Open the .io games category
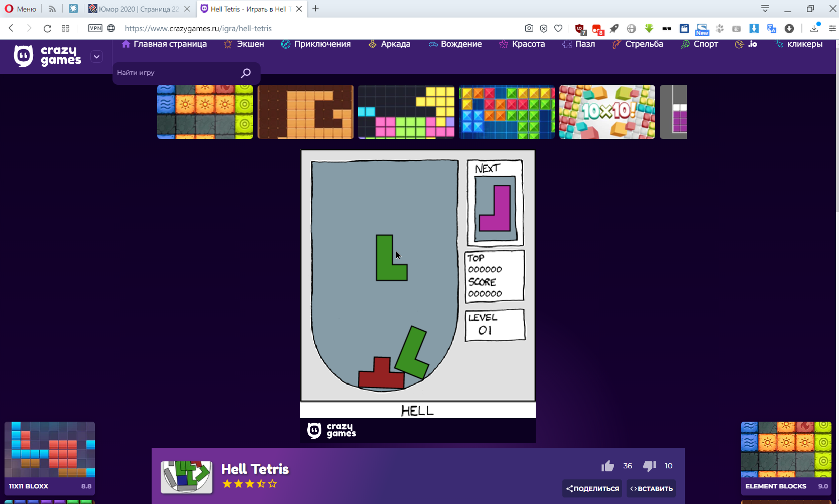 746,44
